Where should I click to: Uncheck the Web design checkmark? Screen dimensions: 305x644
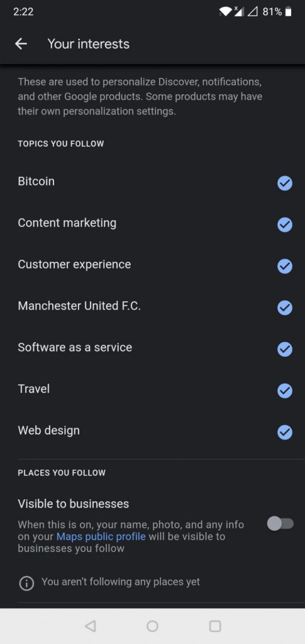pyautogui.click(x=285, y=432)
